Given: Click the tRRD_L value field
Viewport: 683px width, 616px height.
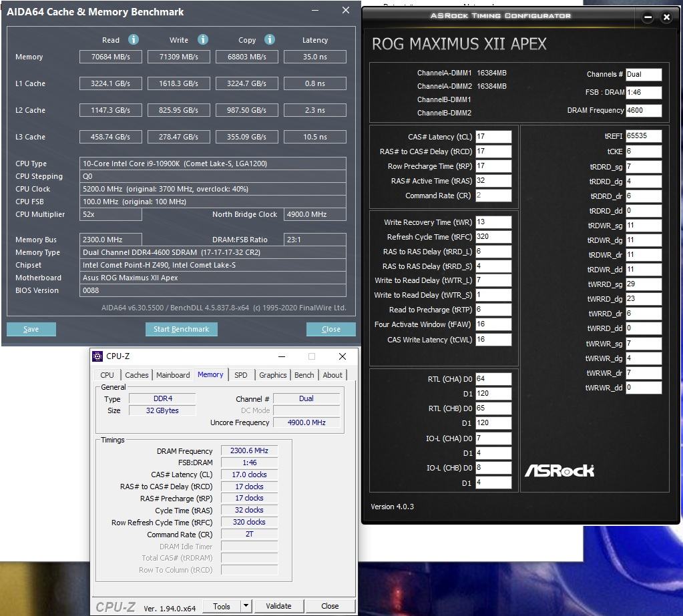Looking at the screenshot, I should 493,251.
